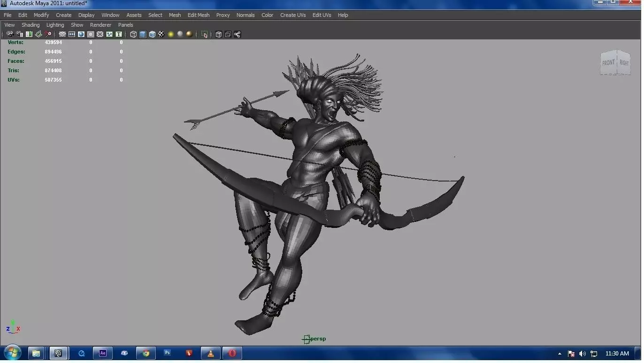Open Google Chrome from the taskbar
This screenshot has height=363, width=644.
(146, 353)
